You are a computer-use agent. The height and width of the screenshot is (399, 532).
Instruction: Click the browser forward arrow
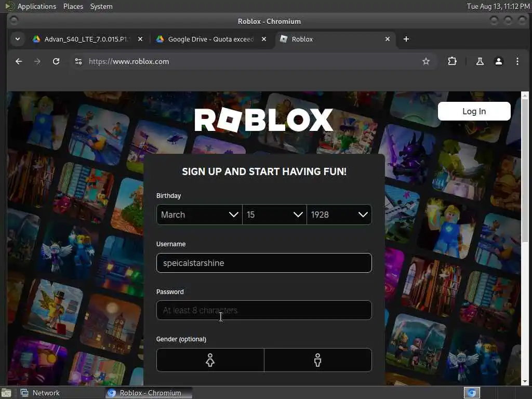37,61
